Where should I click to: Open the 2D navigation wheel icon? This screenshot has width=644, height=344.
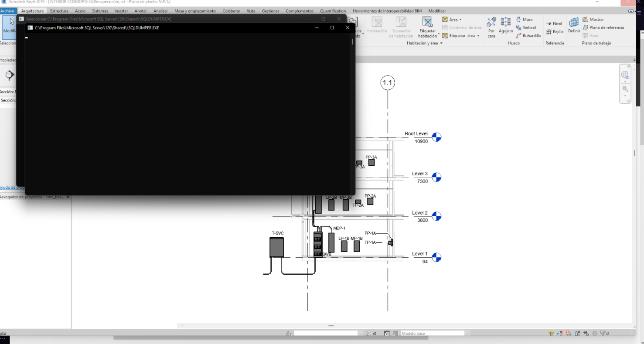pos(625,75)
